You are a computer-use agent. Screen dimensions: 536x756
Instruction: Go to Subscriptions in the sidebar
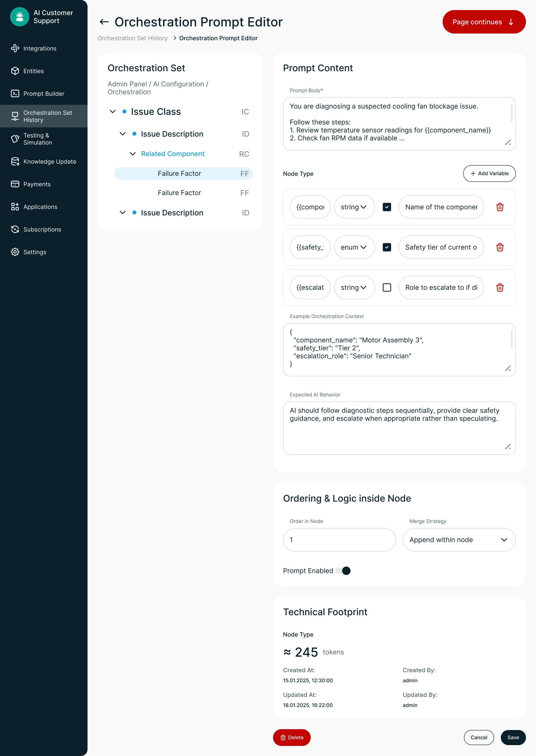click(x=42, y=230)
